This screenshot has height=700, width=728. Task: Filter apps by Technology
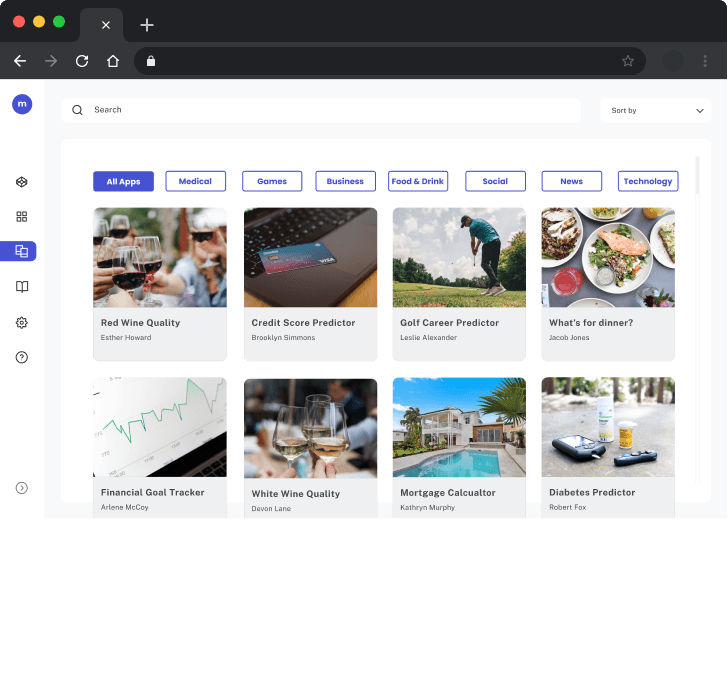pyautogui.click(x=648, y=181)
